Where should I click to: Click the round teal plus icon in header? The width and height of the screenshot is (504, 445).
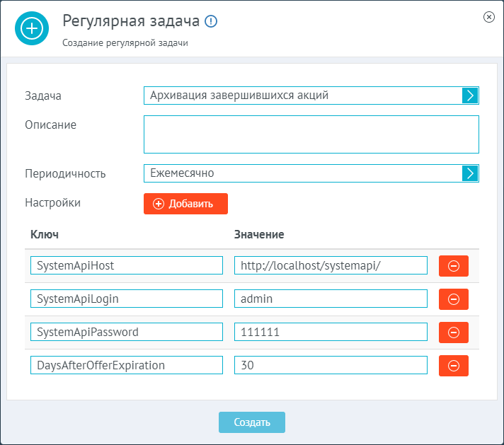pyautogui.click(x=32, y=28)
